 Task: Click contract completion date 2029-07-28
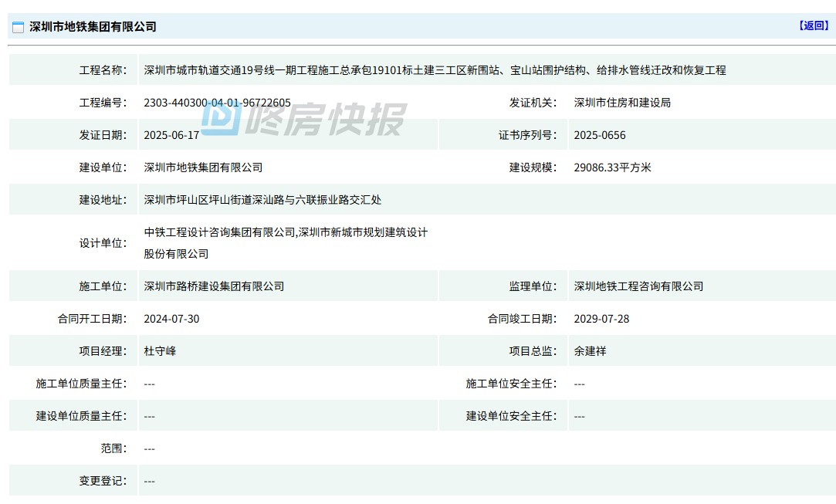coord(601,319)
